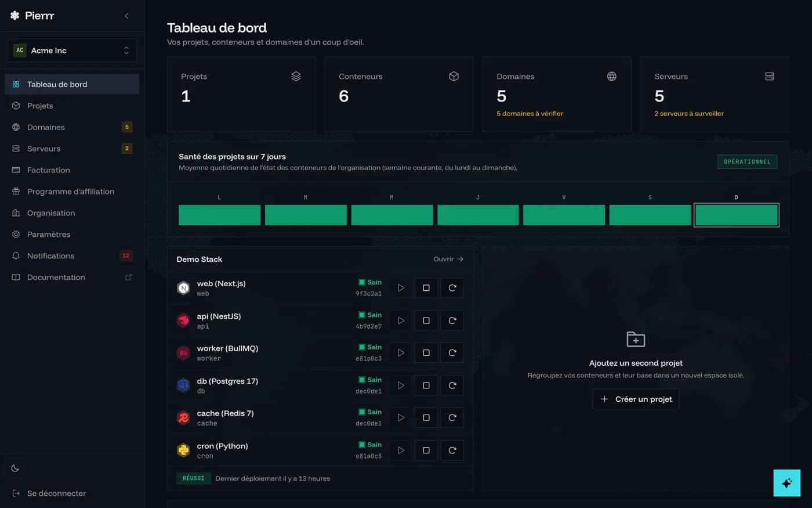Image resolution: width=812 pixels, height=508 pixels.
Task: Select the Thursday (J) health bar
Action: coord(478,215)
